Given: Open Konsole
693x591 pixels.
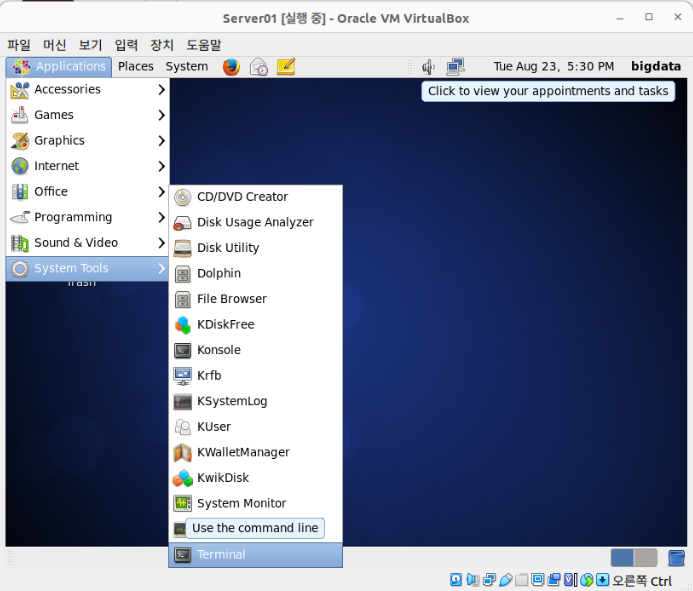Looking at the screenshot, I should [255, 350].
